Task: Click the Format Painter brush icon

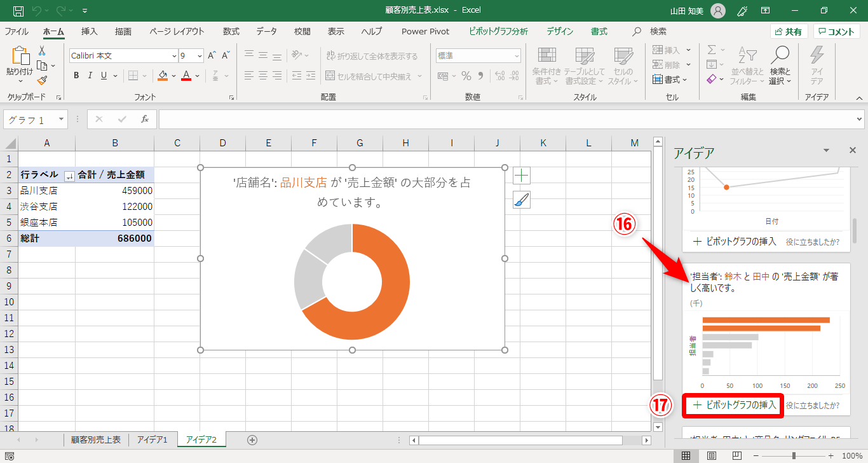Action: click(x=42, y=80)
